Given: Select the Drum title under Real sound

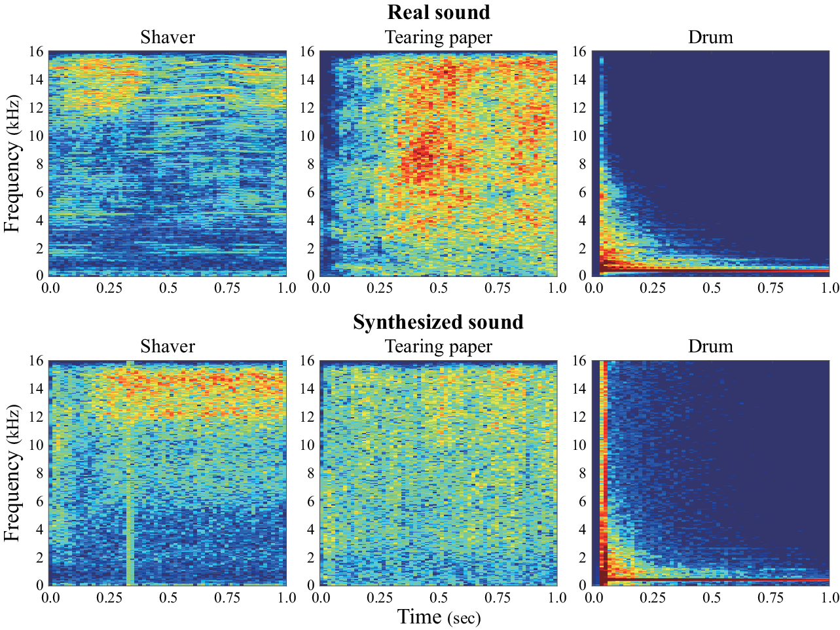Looking at the screenshot, I should pos(710,37).
